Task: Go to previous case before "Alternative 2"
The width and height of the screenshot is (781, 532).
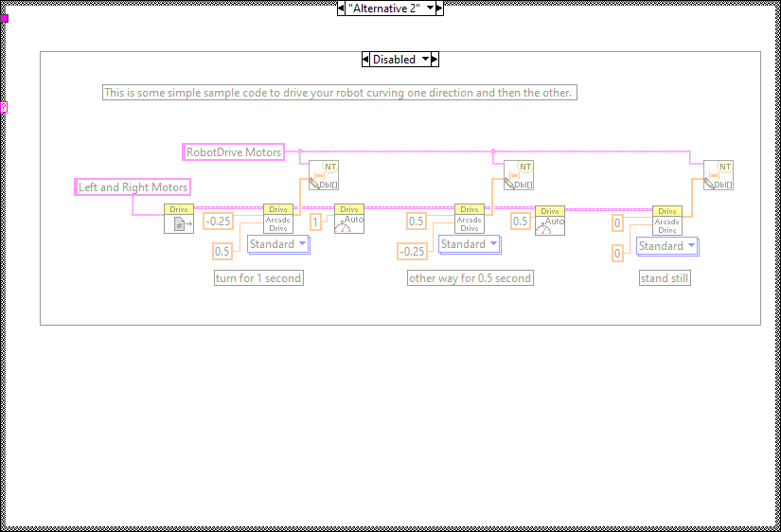Action: coord(342,8)
